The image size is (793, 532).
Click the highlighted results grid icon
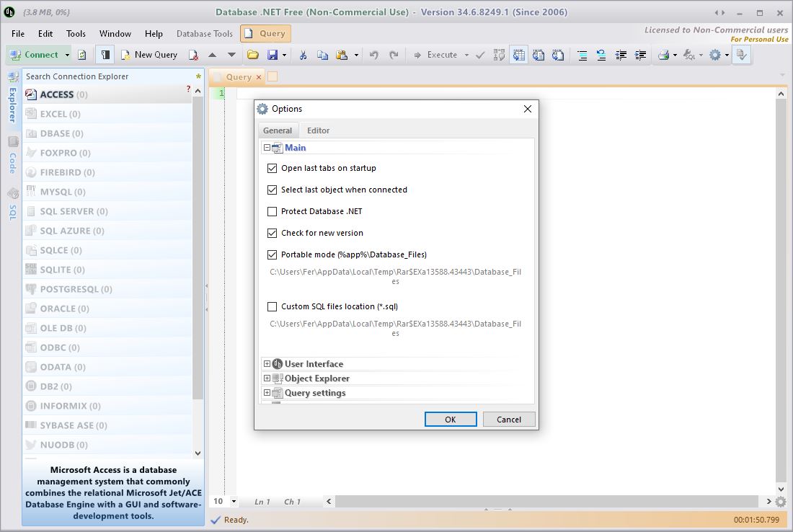519,55
